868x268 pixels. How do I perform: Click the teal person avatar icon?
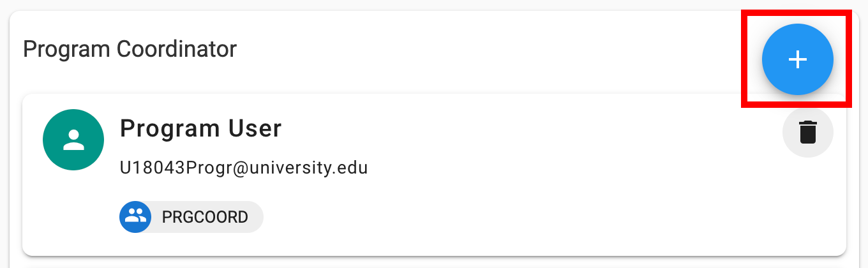(x=73, y=140)
